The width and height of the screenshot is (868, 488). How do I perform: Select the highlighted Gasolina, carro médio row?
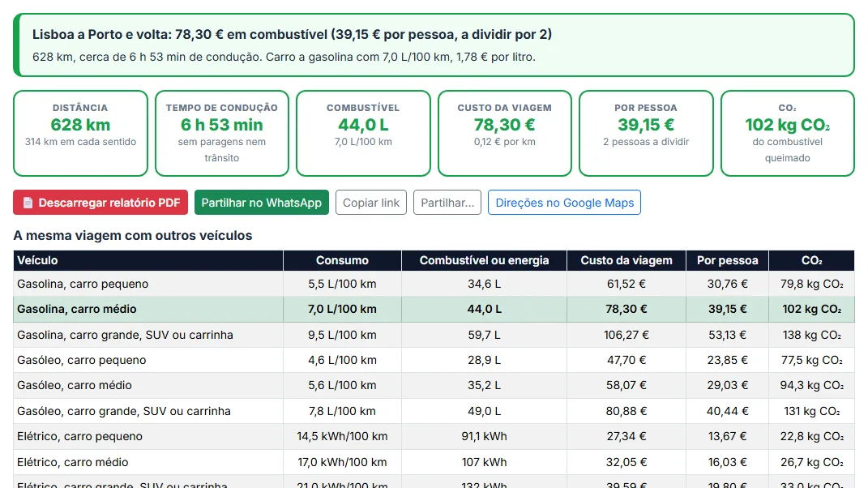[x=434, y=309]
